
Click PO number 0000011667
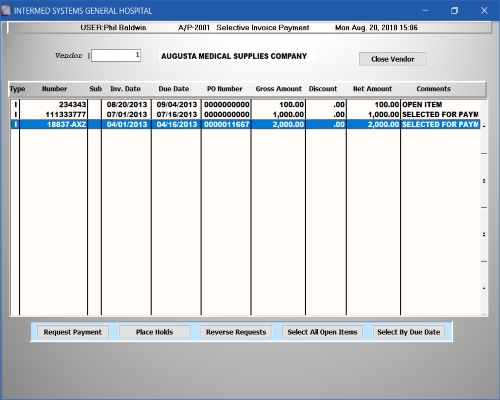(x=227, y=125)
